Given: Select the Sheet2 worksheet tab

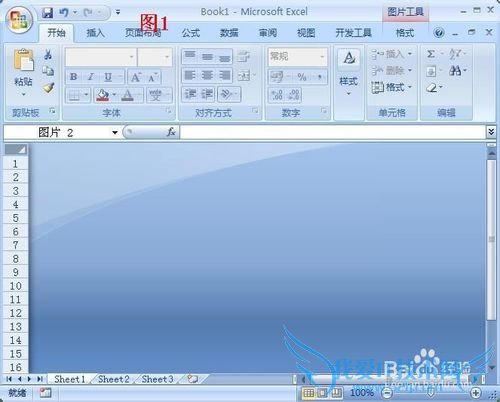Looking at the screenshot, I should (x=114, y=379).
